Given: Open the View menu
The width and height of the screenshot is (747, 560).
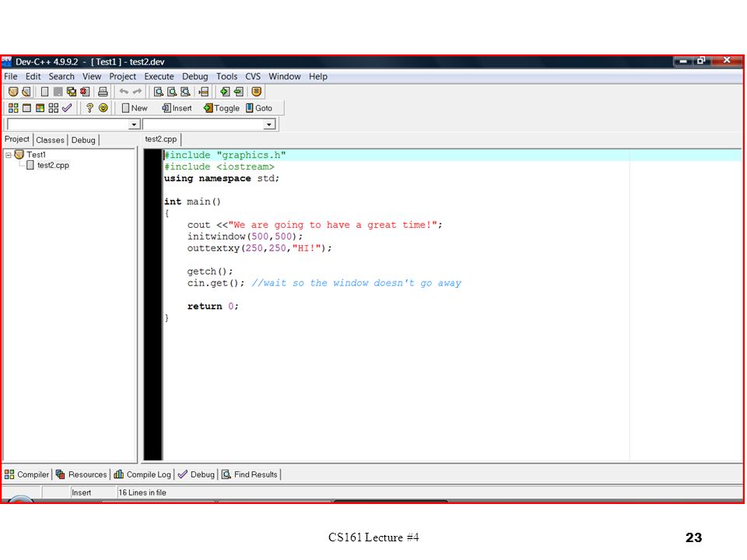Looking at the screenshot, I should click(92, 76).
